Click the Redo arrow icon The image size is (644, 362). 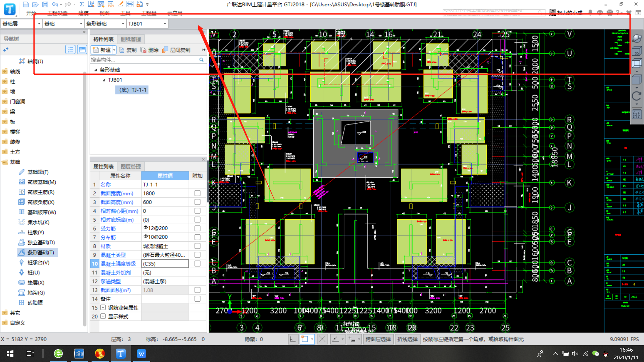tap(68, 4)
